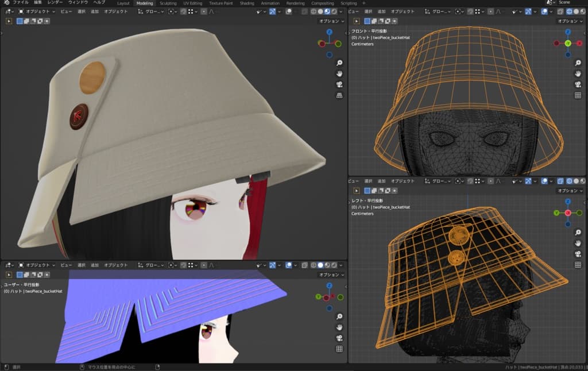Image resolution: width=588 pixels, height=371 pixels.
Task: Open the グロー transform orientation dropdown
Action: coord(150,11)
